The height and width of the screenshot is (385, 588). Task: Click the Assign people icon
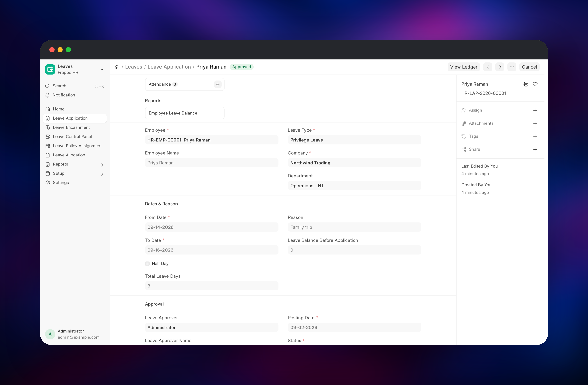click(464, 110)
